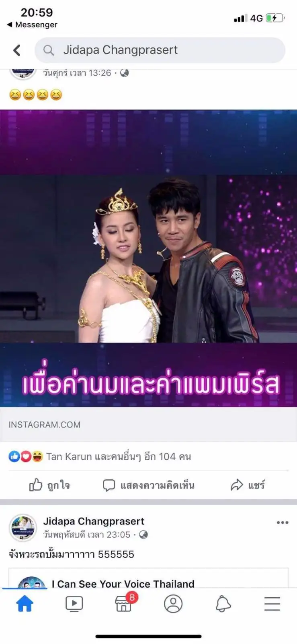Tap the search field with Jidapa Changprasert

click(x=160, y=50)
